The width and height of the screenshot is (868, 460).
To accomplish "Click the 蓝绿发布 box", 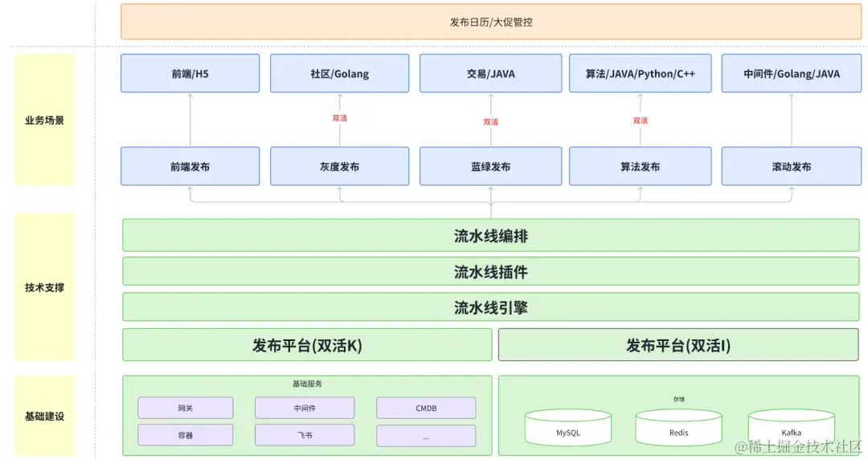I will [490, 166].
